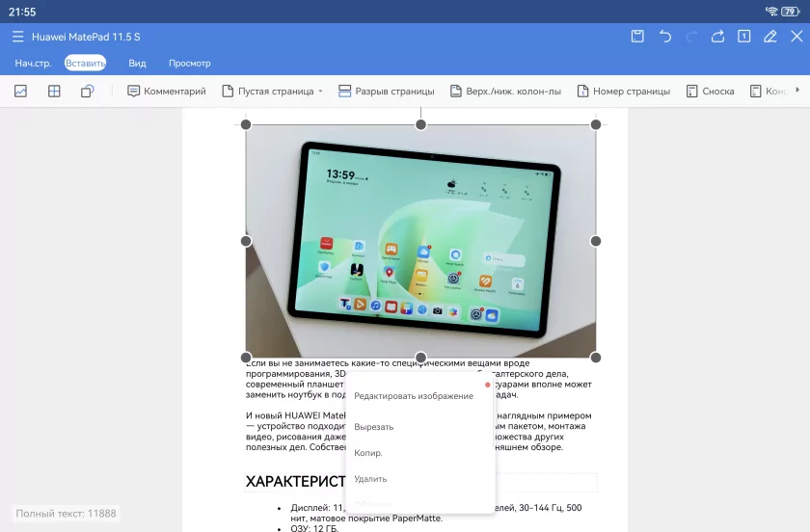Viewport: 810px width, 532px height.
Task: Open the Просмотр tab
Action: click(190, 63)
